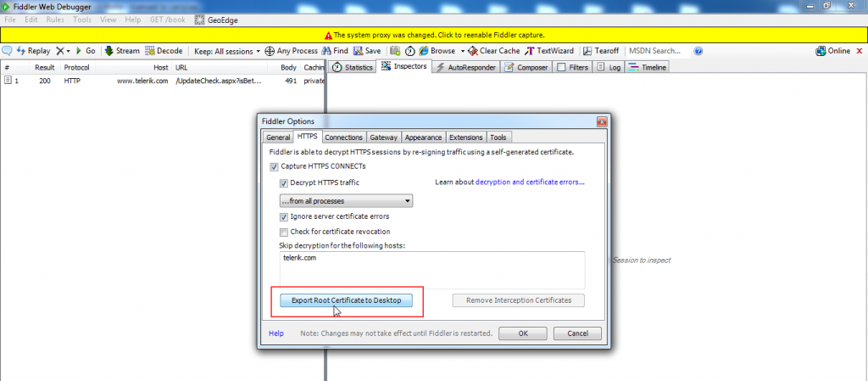Image resolution: width=868 pixels, height=381 pixels.
Task: Click the Tearoff toolbar button
Action: [601, 51]
